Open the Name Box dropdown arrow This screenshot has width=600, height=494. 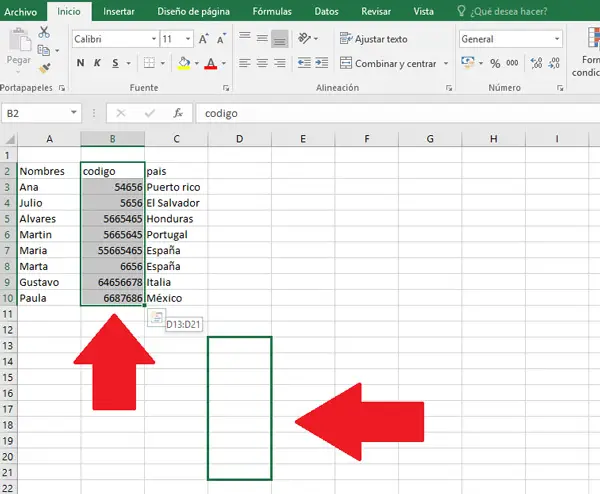74,113
